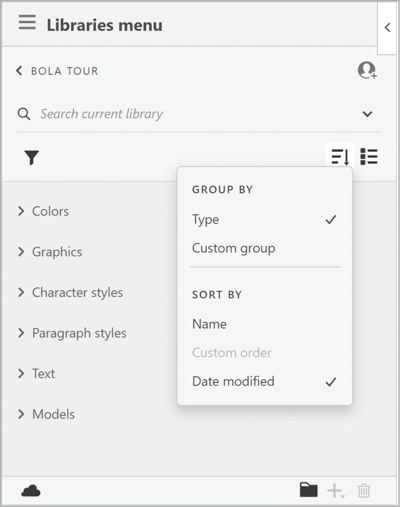The image size is (400, 507).
Task: Click the delete trash icon
Action: coord(364,491)
